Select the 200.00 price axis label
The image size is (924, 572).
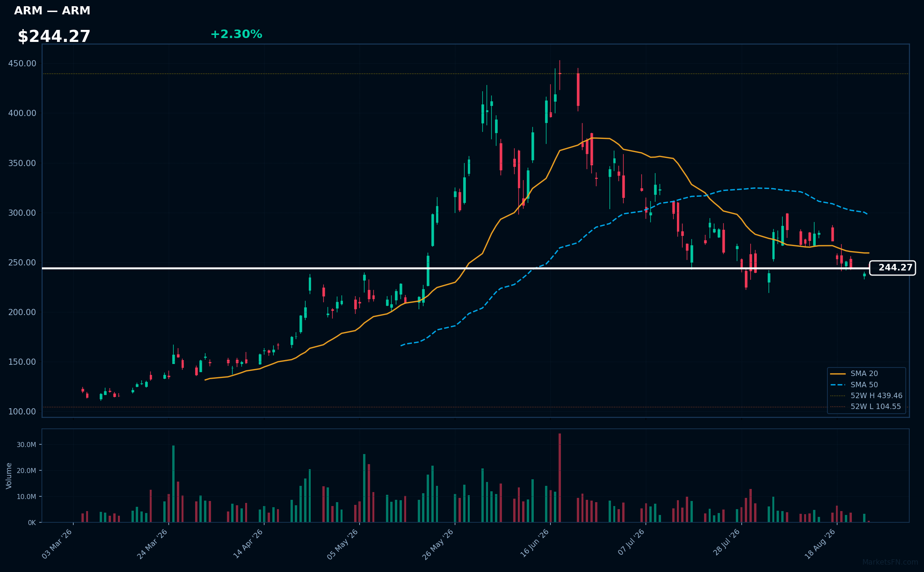point(22,312)
